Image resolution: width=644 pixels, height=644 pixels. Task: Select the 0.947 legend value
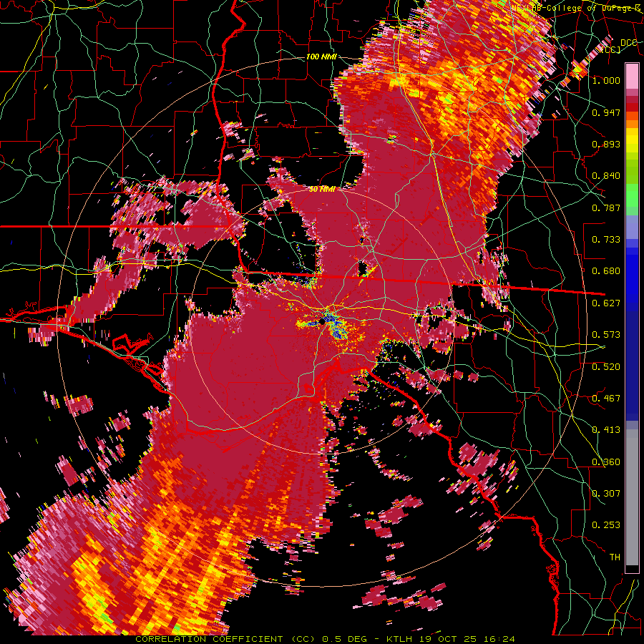(606, 112)
